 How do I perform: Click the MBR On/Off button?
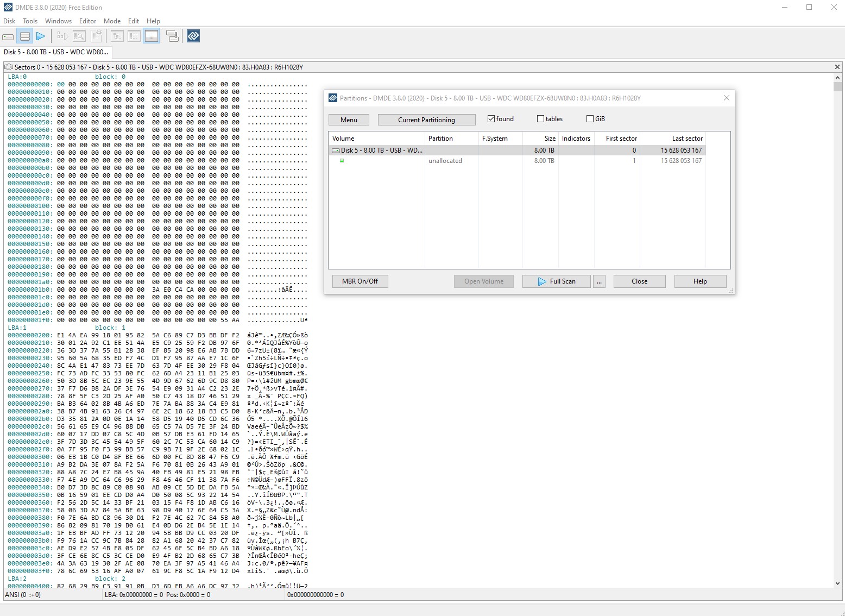(x=360, y=281)
